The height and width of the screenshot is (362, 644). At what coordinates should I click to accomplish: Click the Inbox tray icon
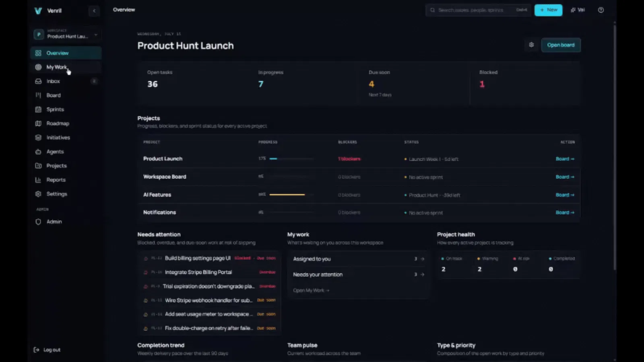(38, 81)
